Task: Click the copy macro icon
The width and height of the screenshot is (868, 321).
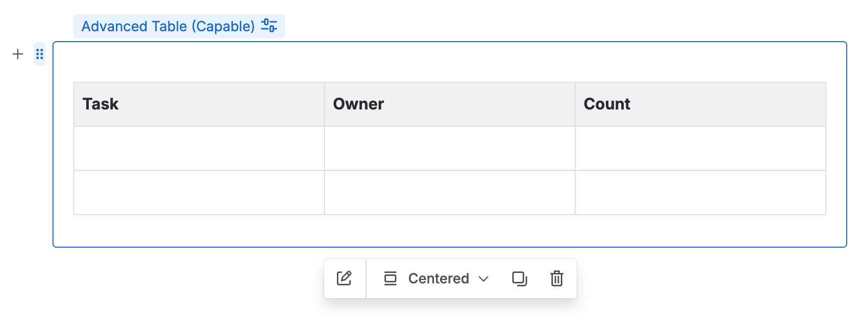Action: coord(519,278)
